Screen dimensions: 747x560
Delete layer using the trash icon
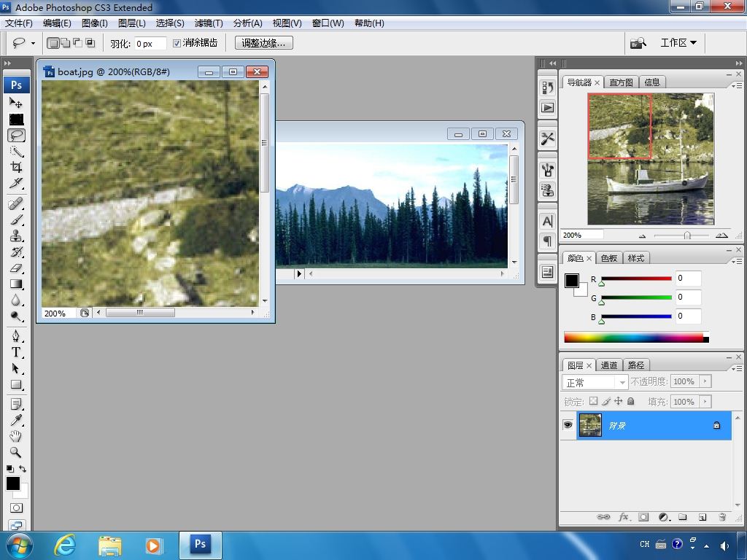point(722,517)
